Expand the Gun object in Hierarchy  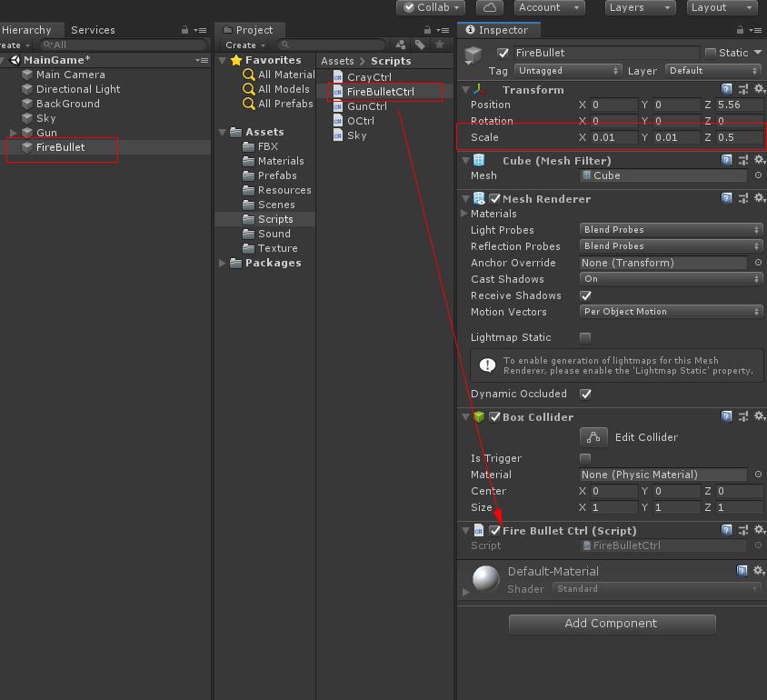pos(14,133)
